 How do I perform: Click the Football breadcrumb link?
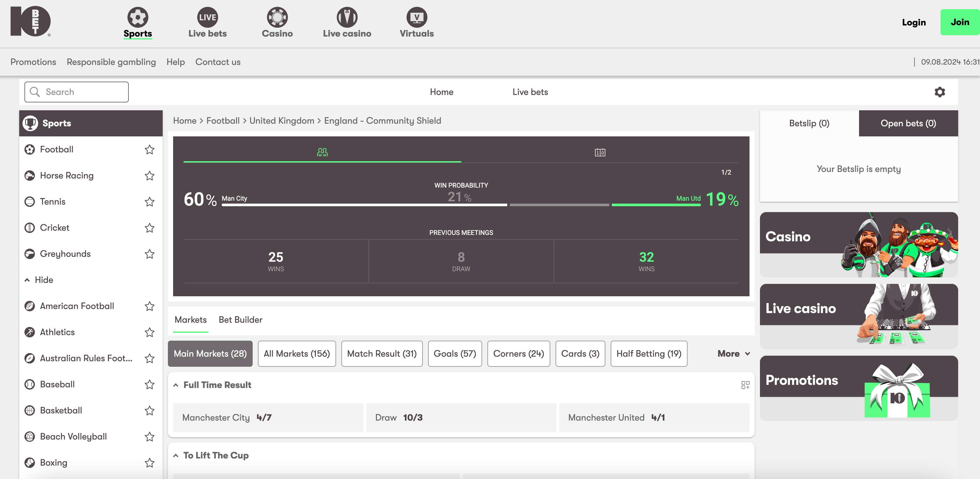[223, 121]
